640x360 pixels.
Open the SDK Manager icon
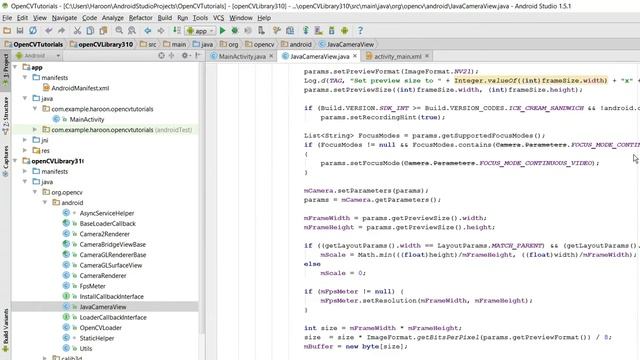(x=331, y=31)
